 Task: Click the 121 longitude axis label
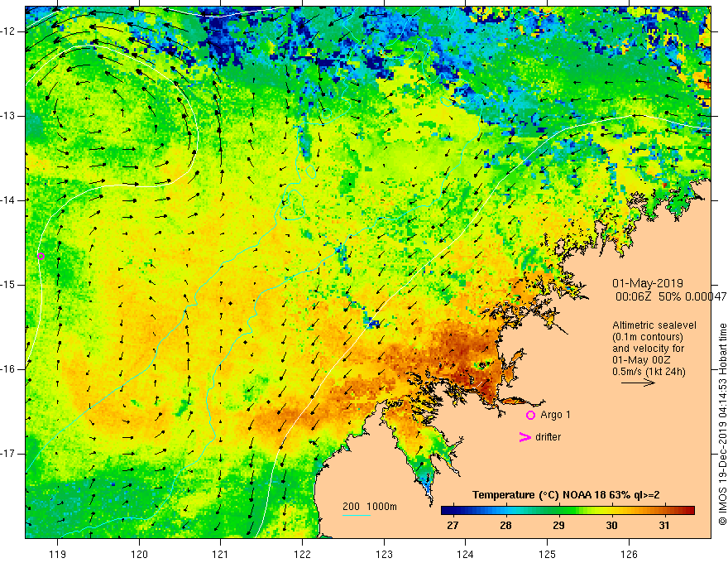[221, 554]
